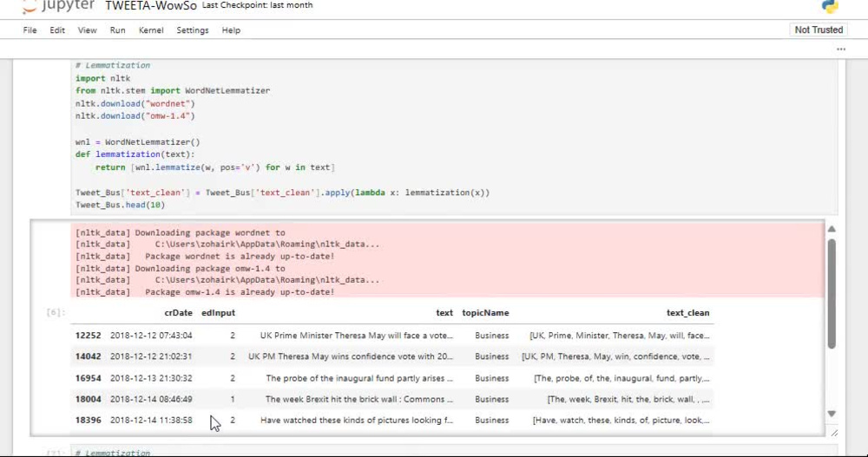This screenshot has width=868, height=457.
Task: Click row index 16954
Action: click(88, 378)
